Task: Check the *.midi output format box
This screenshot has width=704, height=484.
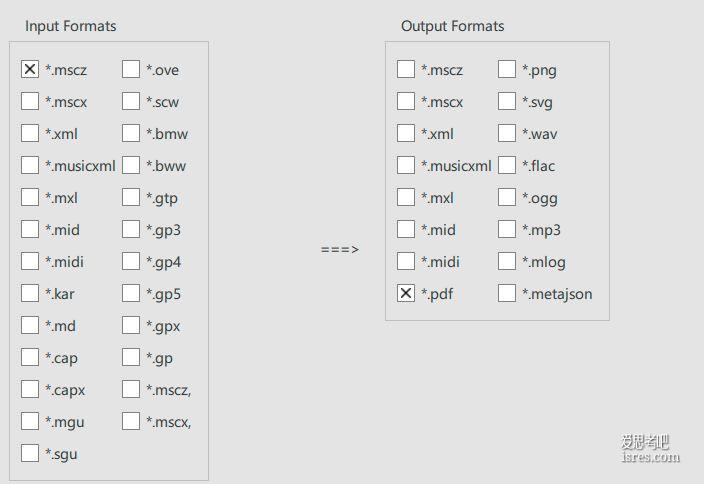Action: 405,261
